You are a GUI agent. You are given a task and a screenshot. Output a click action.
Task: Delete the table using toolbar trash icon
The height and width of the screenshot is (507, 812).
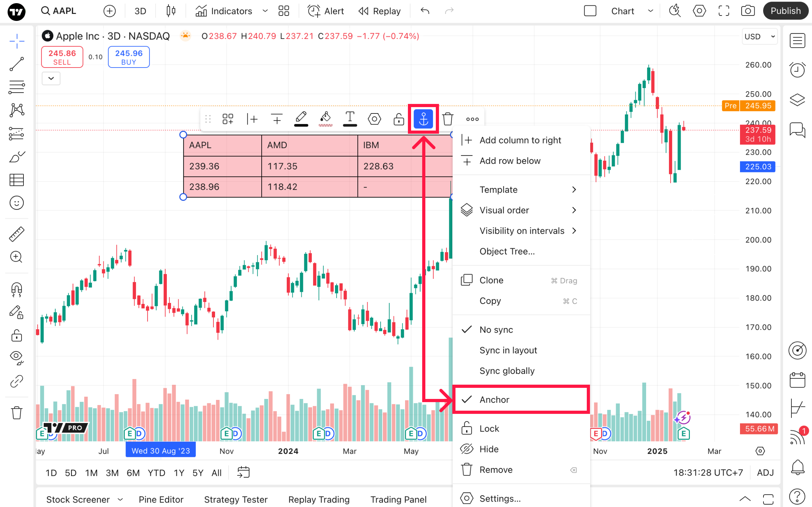click(x=448, y=119)
